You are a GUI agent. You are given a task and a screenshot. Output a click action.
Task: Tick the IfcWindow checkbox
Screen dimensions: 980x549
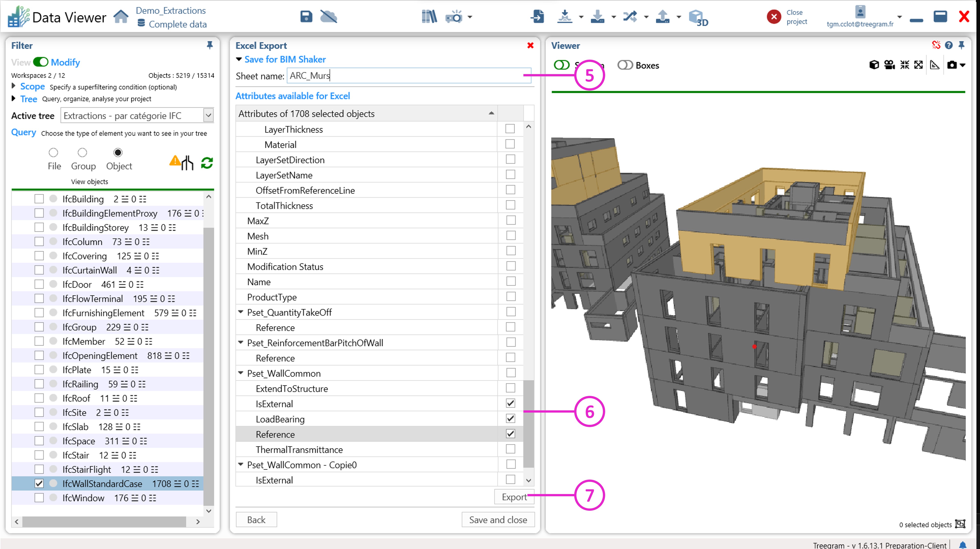[x=39, y=498]
